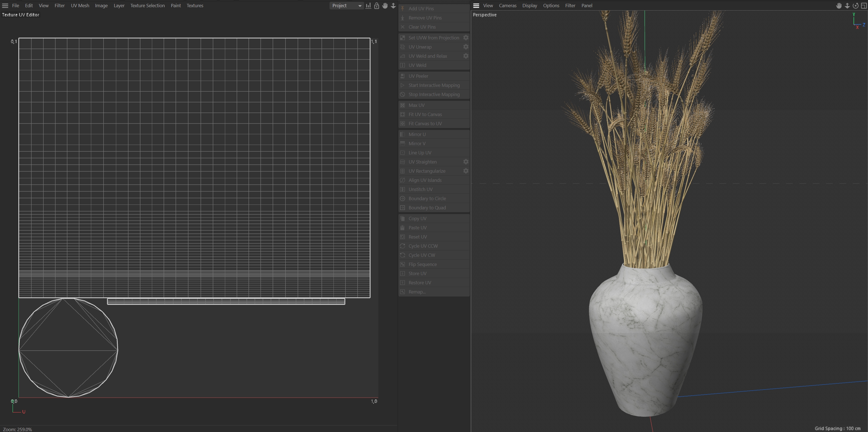Click the toggle active view layout icon

point(864,6)
